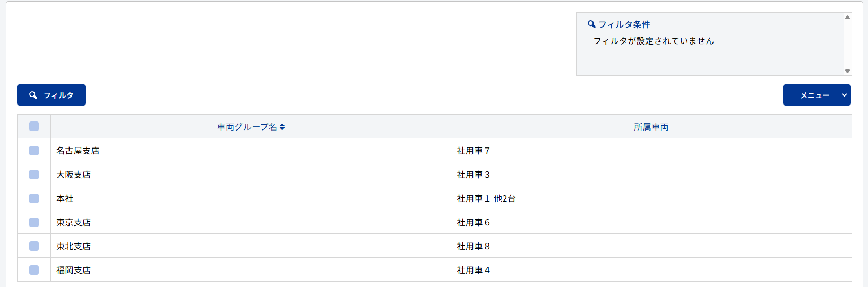868x287 pixels.
Task: Check the 名古屋支店 row checkbox
Action: [34, 151]
